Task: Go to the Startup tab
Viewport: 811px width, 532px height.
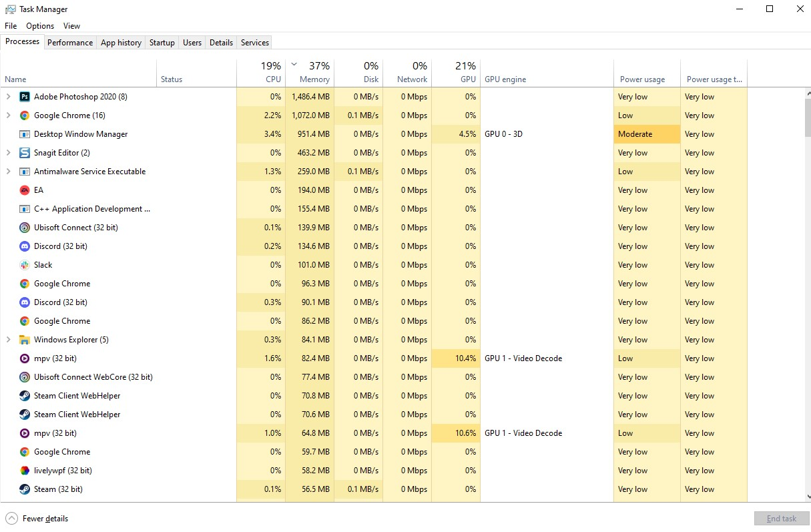Action: tap(162, 43)
